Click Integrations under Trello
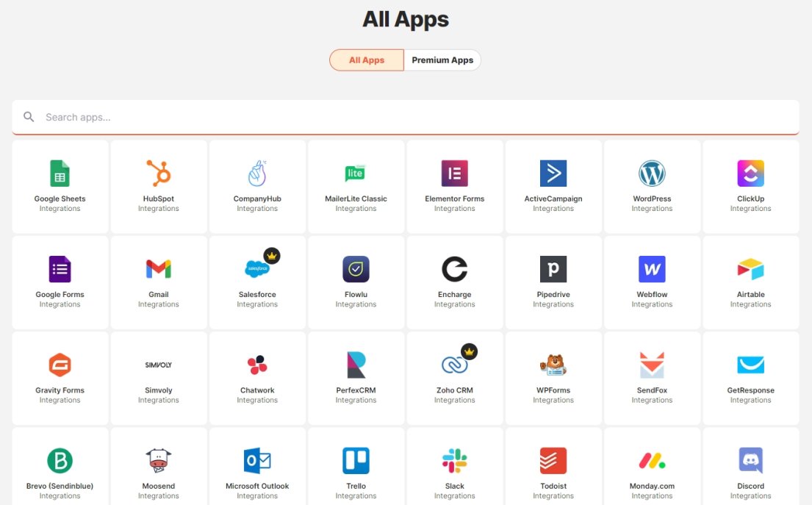 356,496
